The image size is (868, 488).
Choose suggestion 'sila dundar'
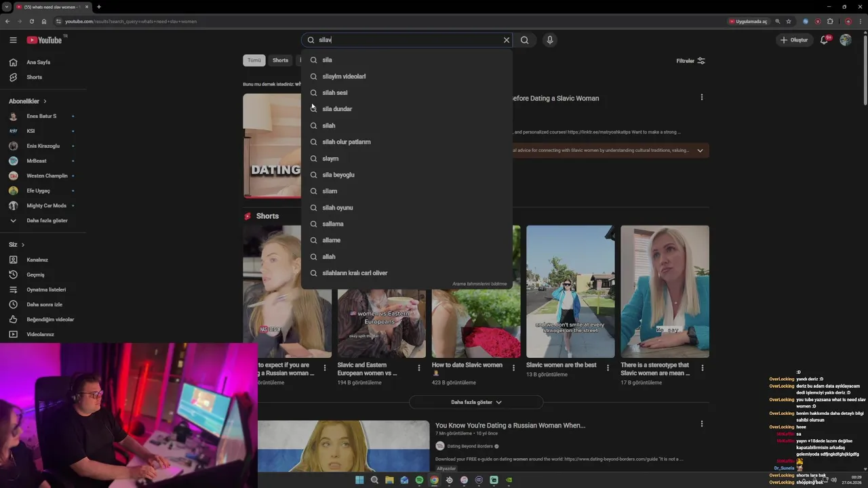tap(407, 109)
